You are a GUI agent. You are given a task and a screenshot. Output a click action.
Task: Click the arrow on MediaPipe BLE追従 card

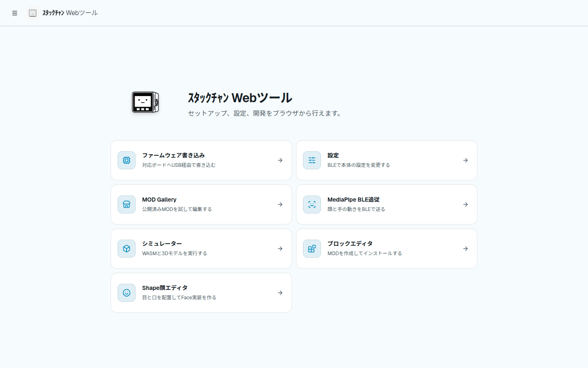465,204
